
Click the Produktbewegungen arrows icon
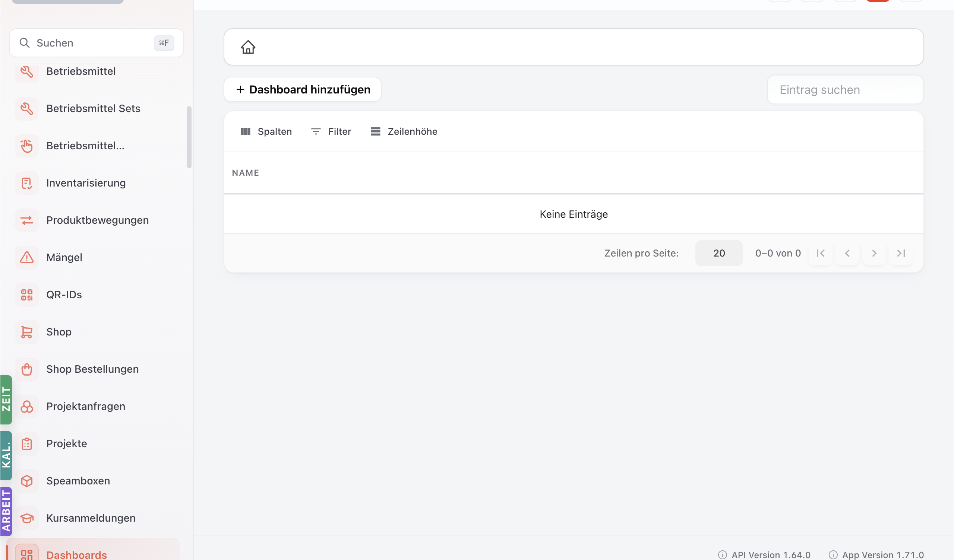coord(27,220)
